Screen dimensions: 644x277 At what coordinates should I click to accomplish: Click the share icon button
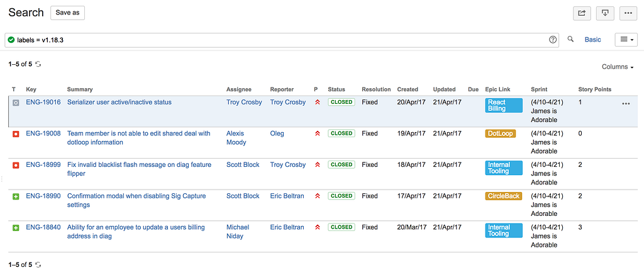[582, 13]
